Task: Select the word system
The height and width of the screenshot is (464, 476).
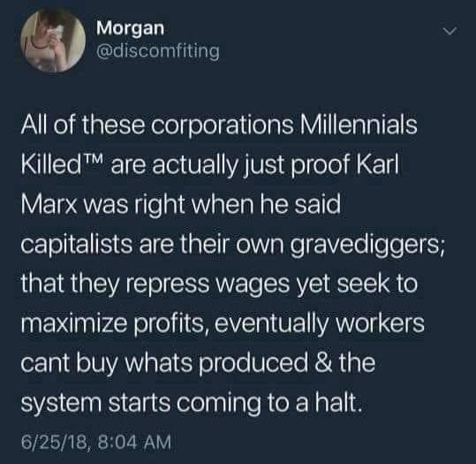Action: (x=61, y=405)
